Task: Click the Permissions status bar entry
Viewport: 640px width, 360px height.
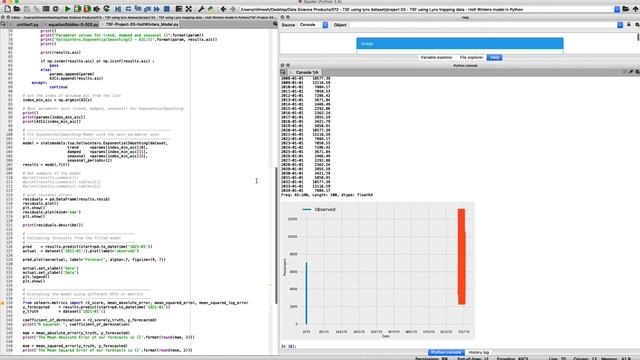Action: (x=431, y=358)
